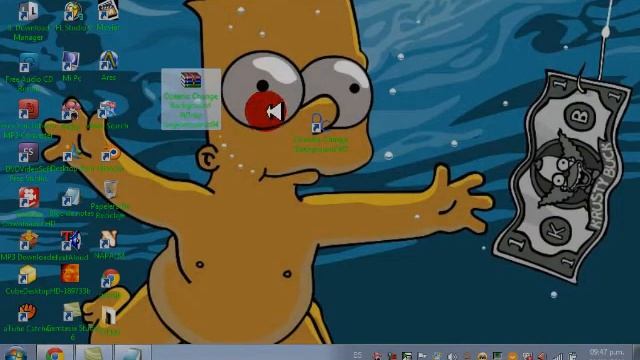Open the Mi Pc desktop icon
The height and width of the screenshot is (360, 640).
tap(71, 61)
